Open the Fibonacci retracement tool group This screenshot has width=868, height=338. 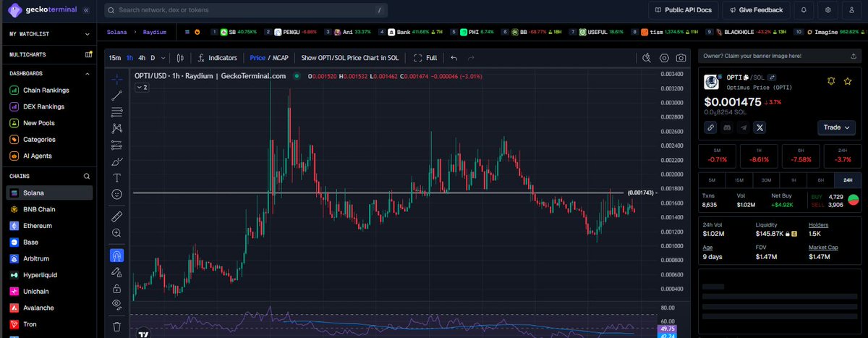(x=116, y=111)
